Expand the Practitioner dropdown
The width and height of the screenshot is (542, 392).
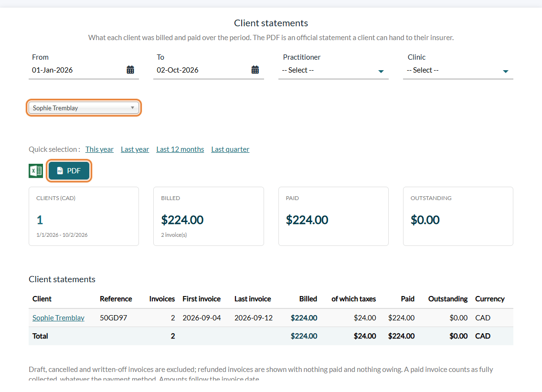point(333,70)
